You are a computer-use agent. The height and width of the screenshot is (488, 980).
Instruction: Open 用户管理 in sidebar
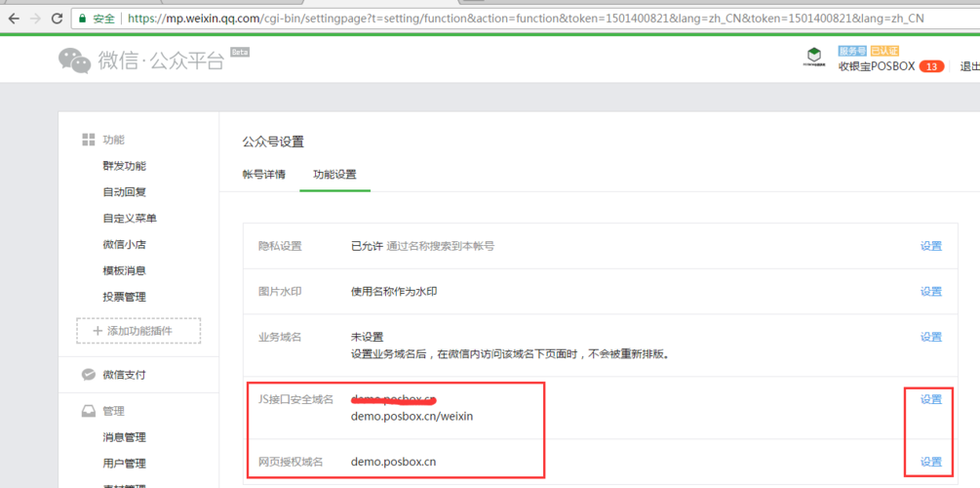[125, 464]
